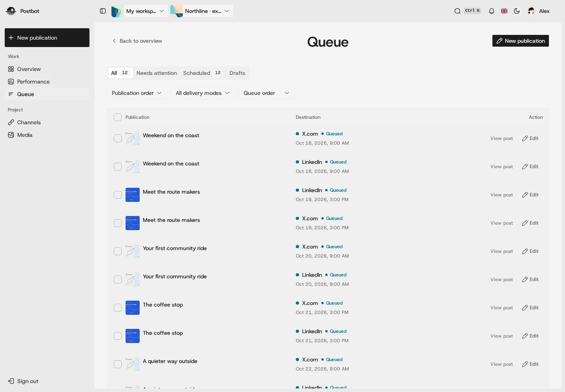View post for Your first community ride LinkedIn
This screenshot has width=565, height=392.
coord(501,279)
